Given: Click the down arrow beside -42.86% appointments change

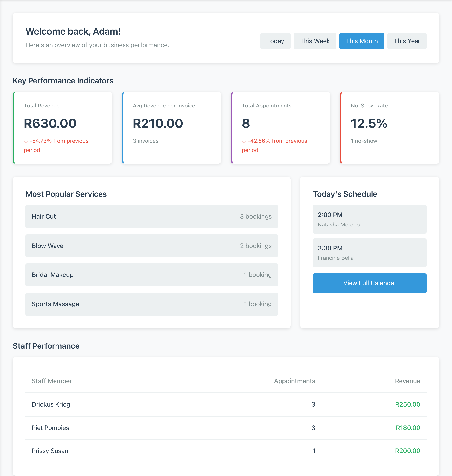Looking at the screenshot, I should (x=244, y=141).
